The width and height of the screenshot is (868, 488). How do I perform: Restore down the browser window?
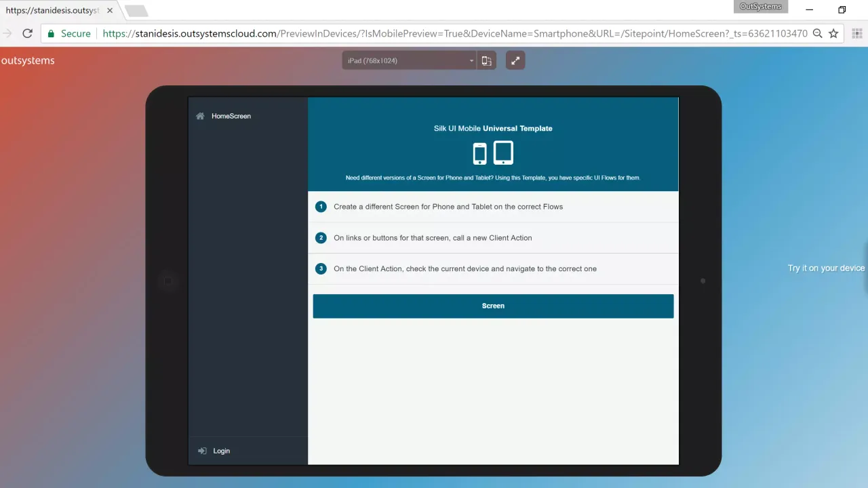[x=842, y=10]
